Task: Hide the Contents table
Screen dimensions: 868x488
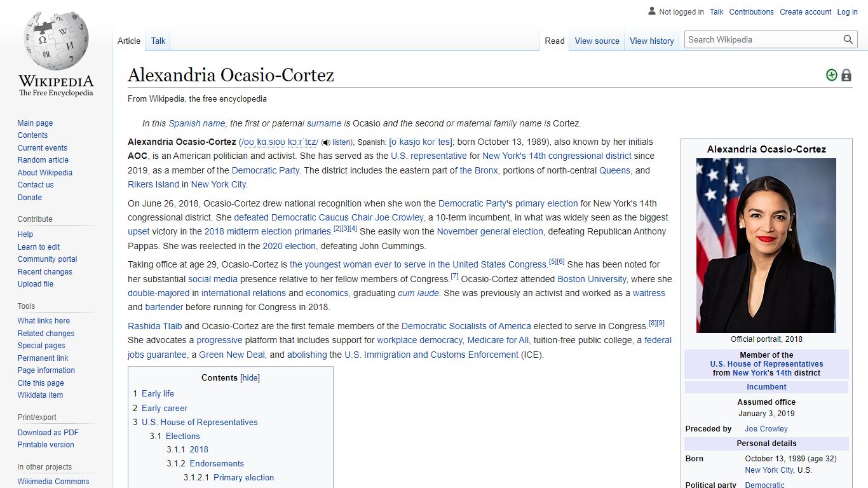Action: [x=250, y=377]
